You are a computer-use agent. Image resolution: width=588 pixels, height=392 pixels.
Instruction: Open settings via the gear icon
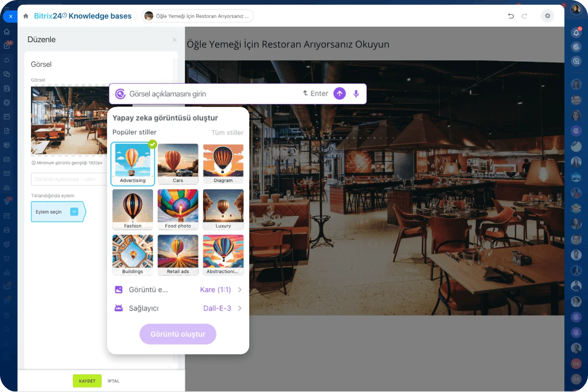(x=547, y=16)
